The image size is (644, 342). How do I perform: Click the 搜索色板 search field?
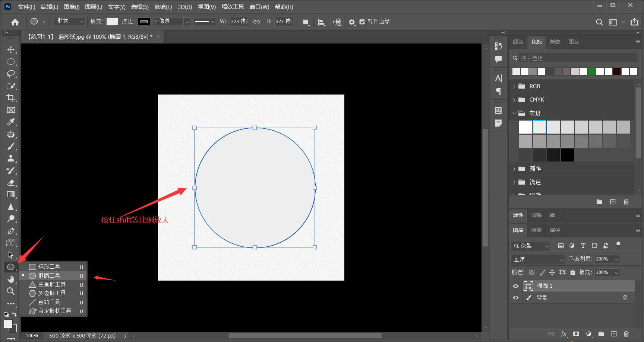pos(578,58)
